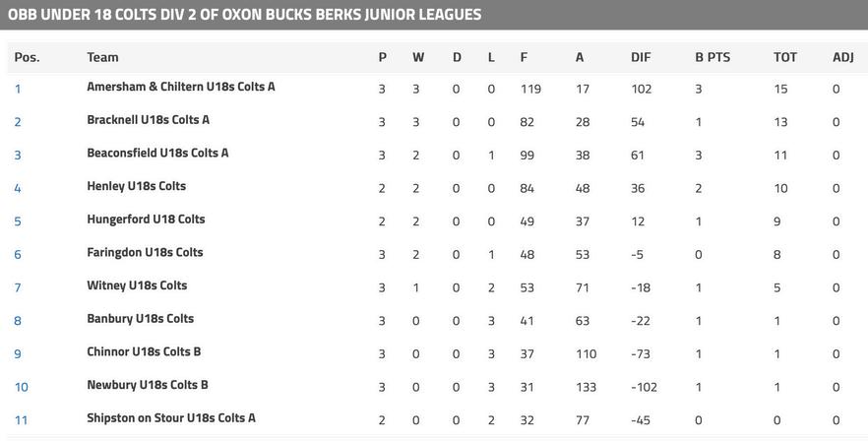Select Newbury U18s Colts B team
The image size is (868, 441).
148,385
